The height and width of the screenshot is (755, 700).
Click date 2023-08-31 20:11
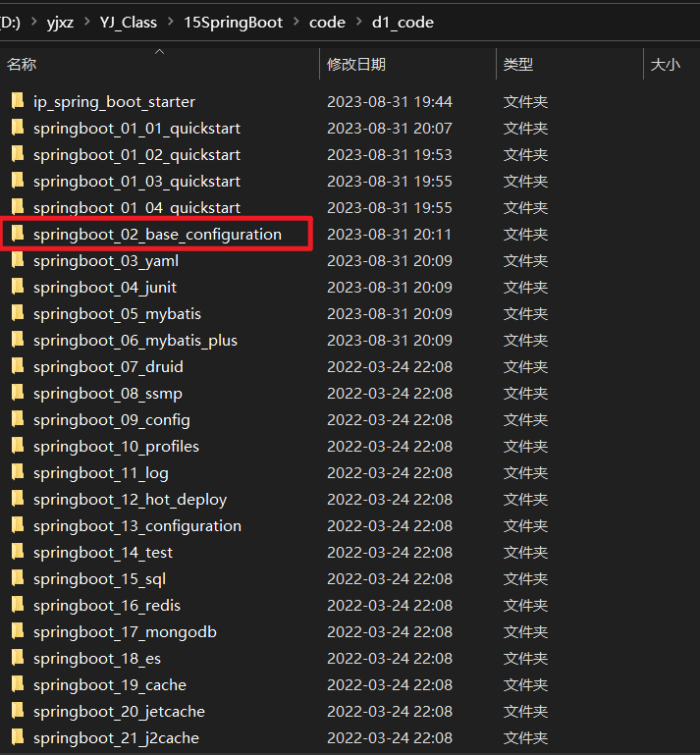(390, 234)
